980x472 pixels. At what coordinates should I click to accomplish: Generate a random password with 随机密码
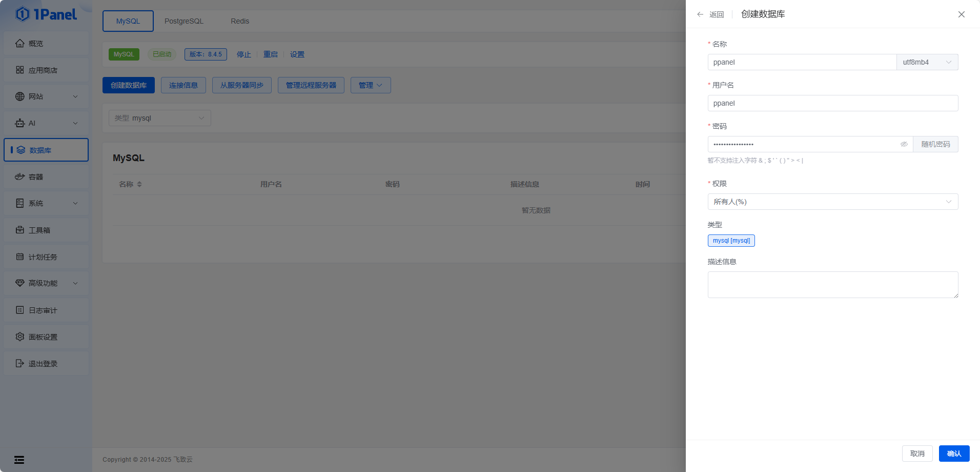click(935, 144)
